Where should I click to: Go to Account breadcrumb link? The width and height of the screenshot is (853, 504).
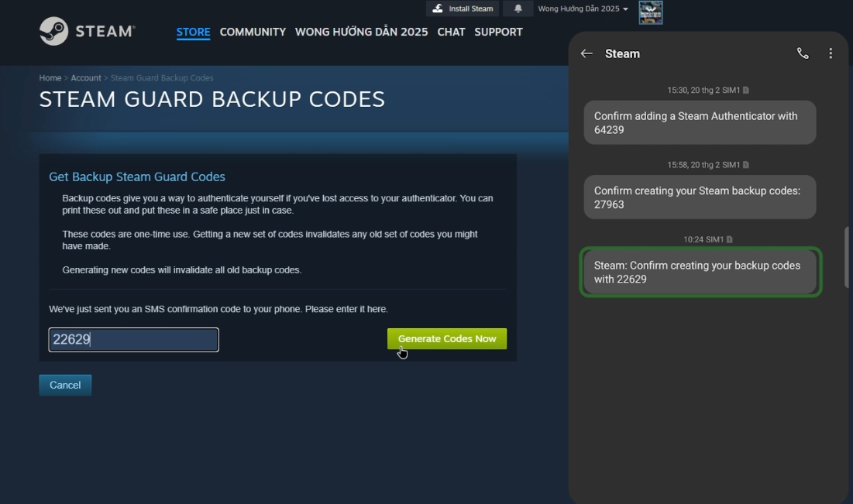coord(86,77)
